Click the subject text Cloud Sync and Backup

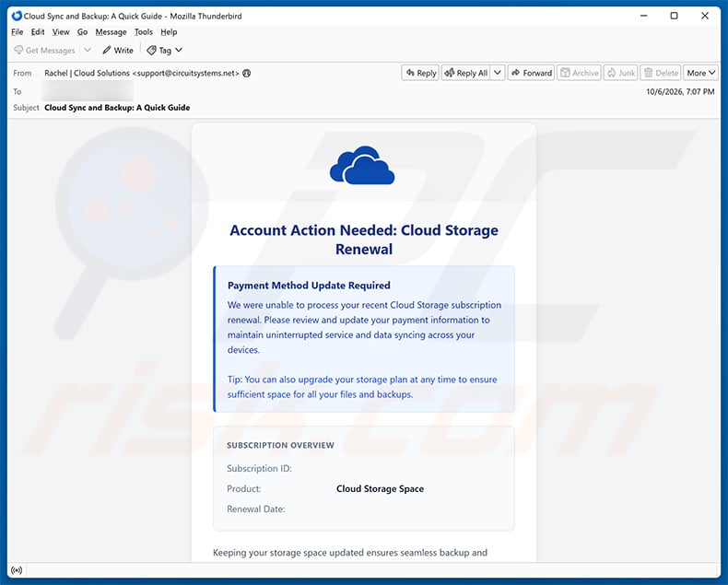click(x=117, y=107)
